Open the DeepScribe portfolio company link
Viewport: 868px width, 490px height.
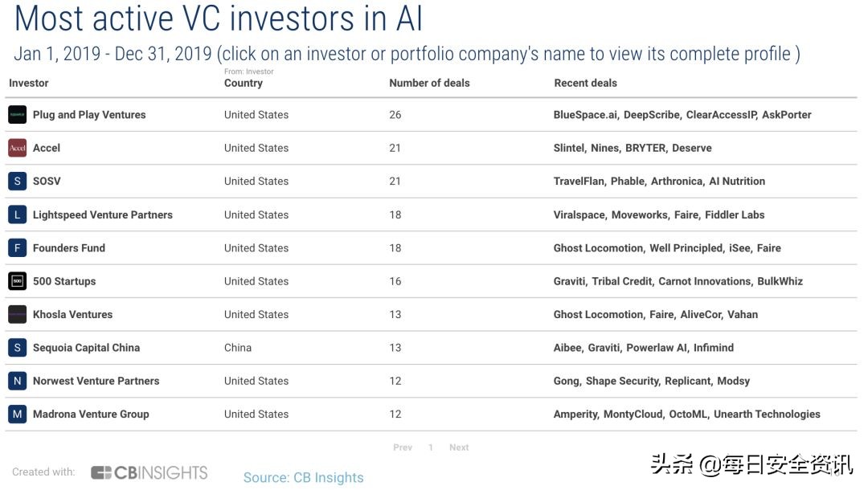(651, 115)
